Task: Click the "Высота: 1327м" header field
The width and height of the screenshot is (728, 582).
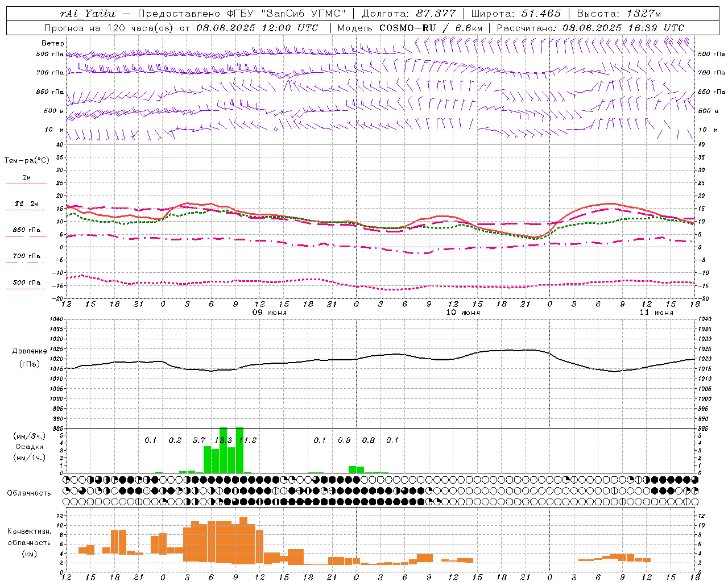Action: 619,14
